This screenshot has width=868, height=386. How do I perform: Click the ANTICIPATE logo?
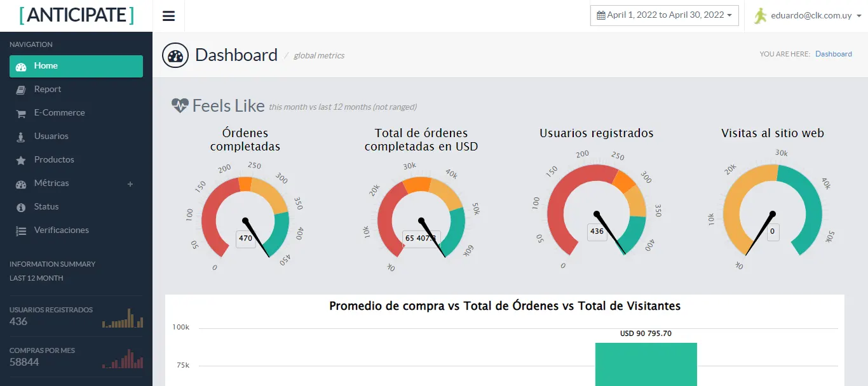[x=76, y=15]
